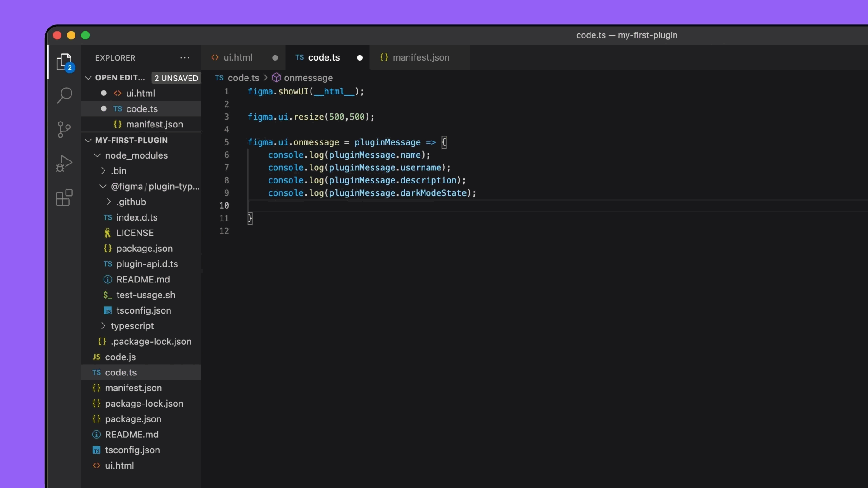The image size is (868, 488).
Task: Click pluginMessage.username on line 7
Action: [385, 168]
